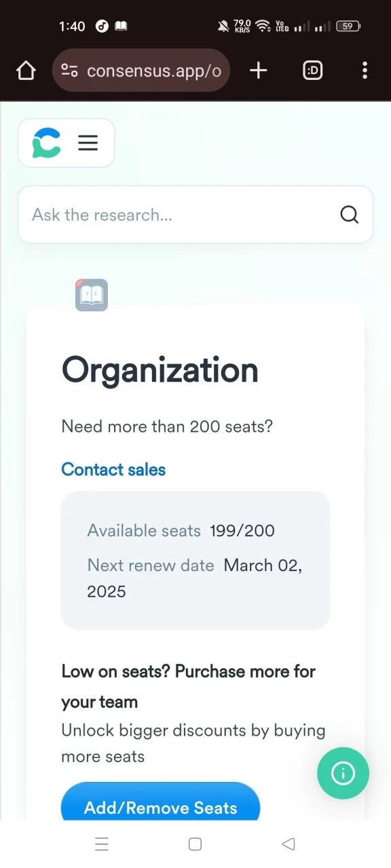
Task: Tap Android back navigation button
Action: click(288, 844)
